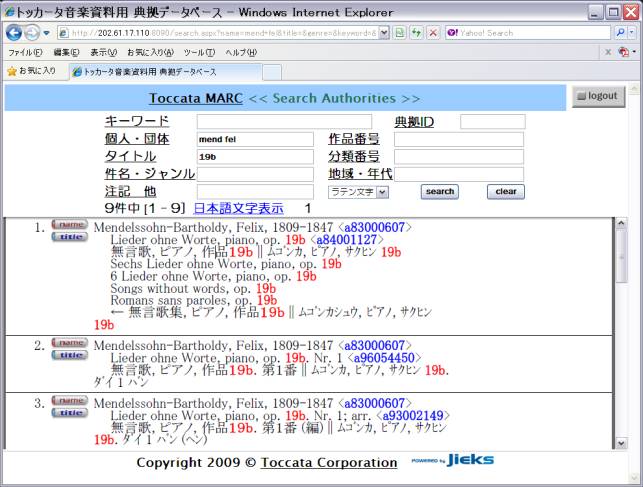Open the ツール(T) menu

pyautogui.click(x=199, y=52)
